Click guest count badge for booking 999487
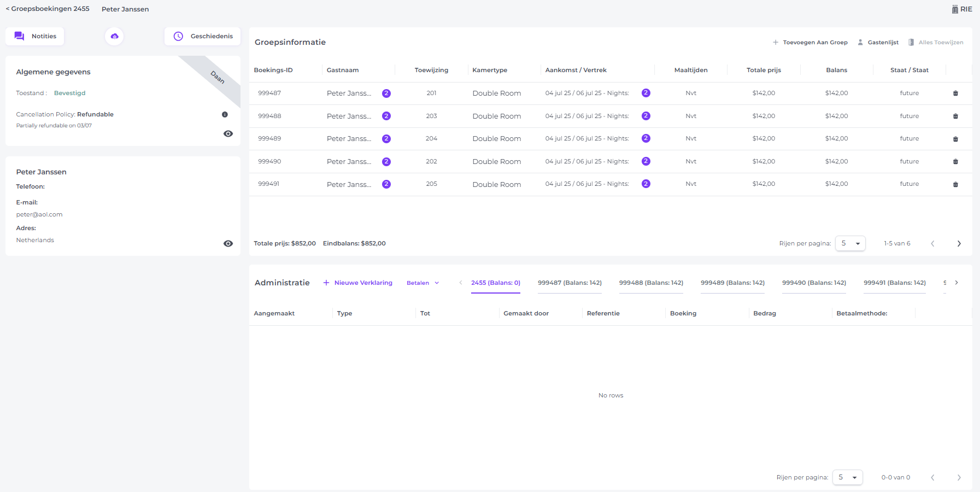Screen dimensions: 980x492 [x=386, y=93]
